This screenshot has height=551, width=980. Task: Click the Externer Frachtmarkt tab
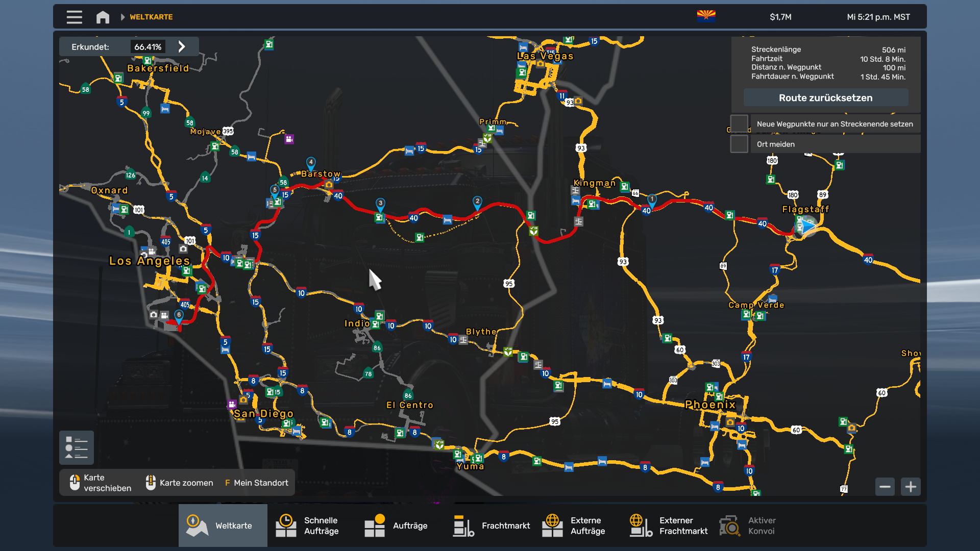pos(669,525)
